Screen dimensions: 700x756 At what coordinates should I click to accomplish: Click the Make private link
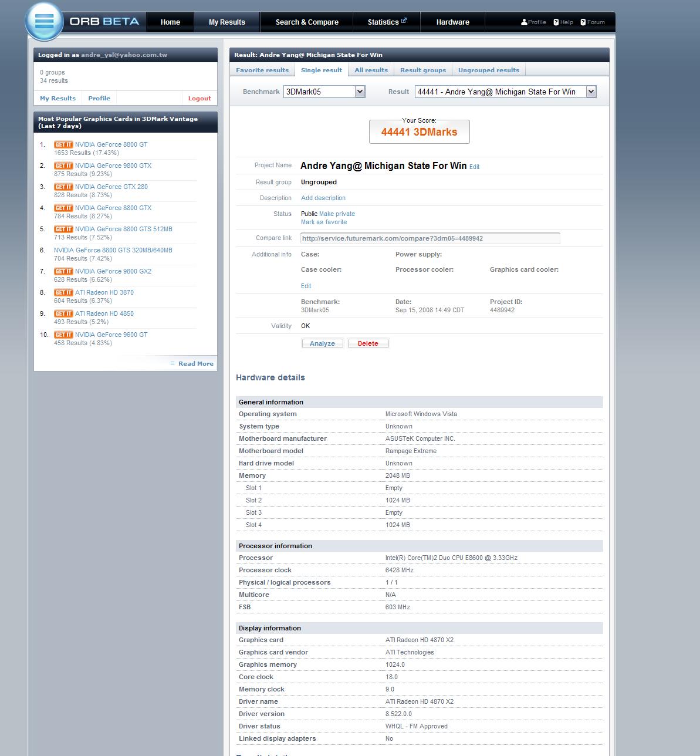coord(337,214)
